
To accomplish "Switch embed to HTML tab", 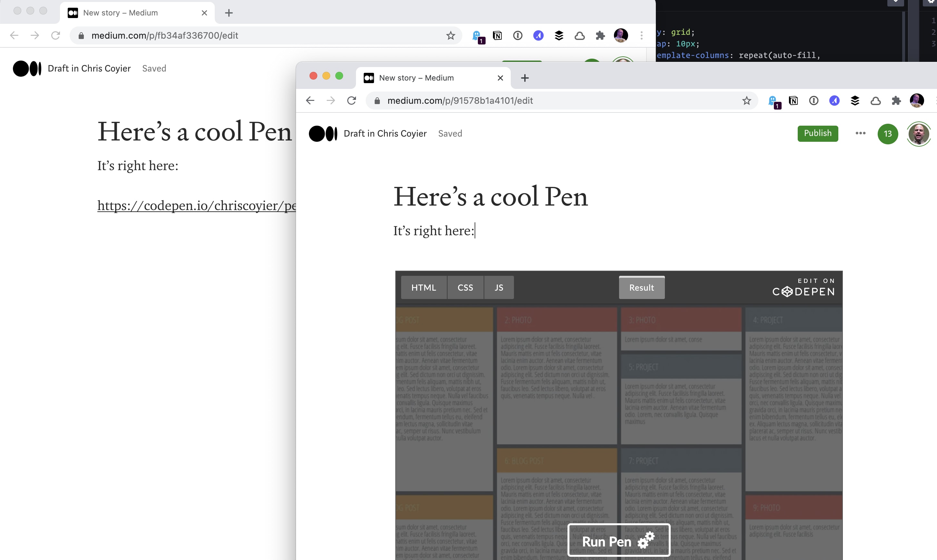I will tap(423, 287).
